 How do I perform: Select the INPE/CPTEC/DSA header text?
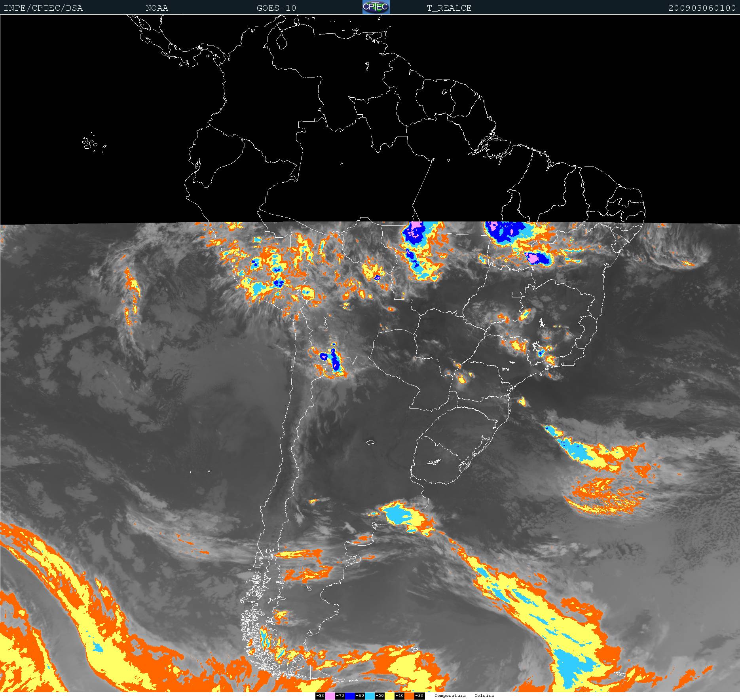(43, 8)
